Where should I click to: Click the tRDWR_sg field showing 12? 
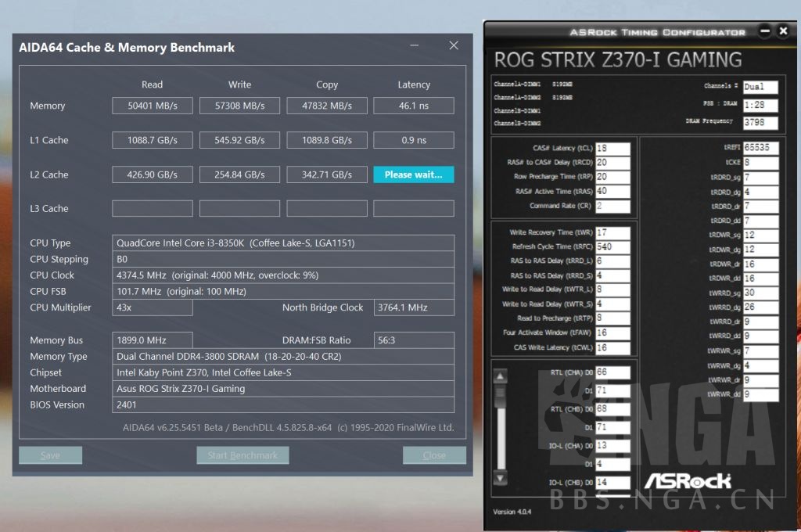(760, 235)
